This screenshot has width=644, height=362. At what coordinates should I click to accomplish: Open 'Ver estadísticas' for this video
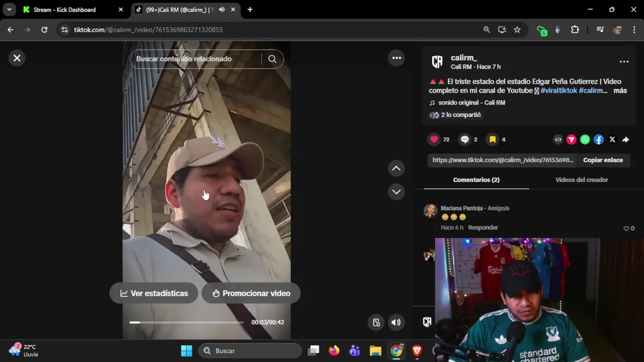click(154, 293)
